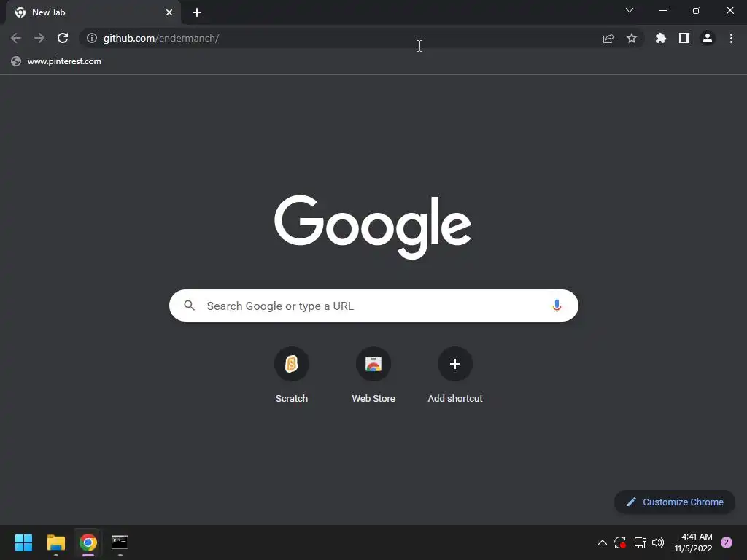Image resolution: width=747 pixels, height=560 pixels.
Task: Open the Command Prompt taskbar icon
Action: (x=120, y=542)
